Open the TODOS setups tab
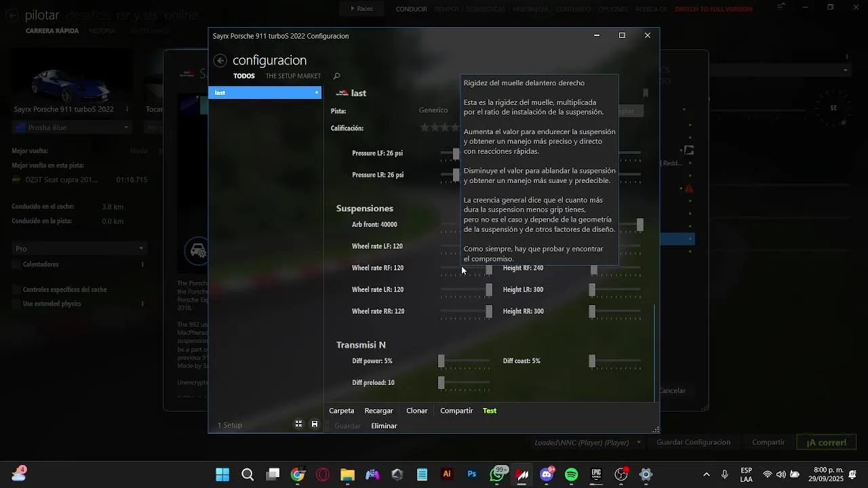Image resolution: width=868 pixels, height=488 pixels. (x=244, y=76)
